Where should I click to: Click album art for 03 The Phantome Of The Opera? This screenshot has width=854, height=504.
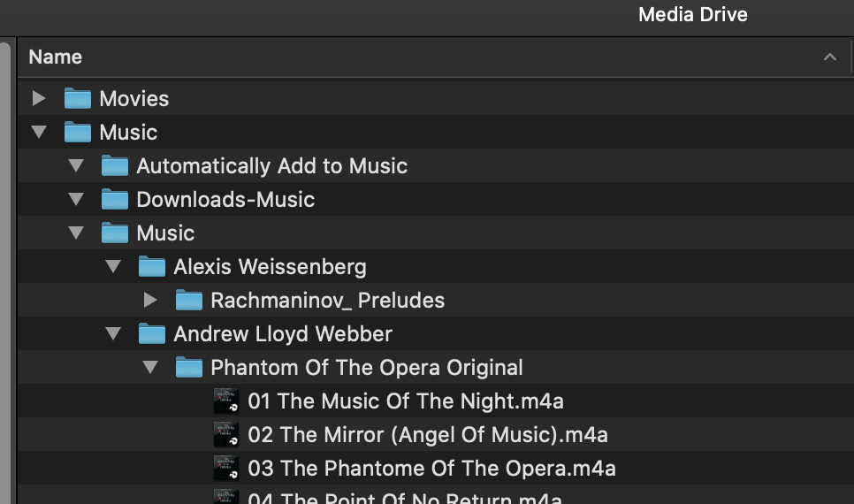[x=226, y=469]
